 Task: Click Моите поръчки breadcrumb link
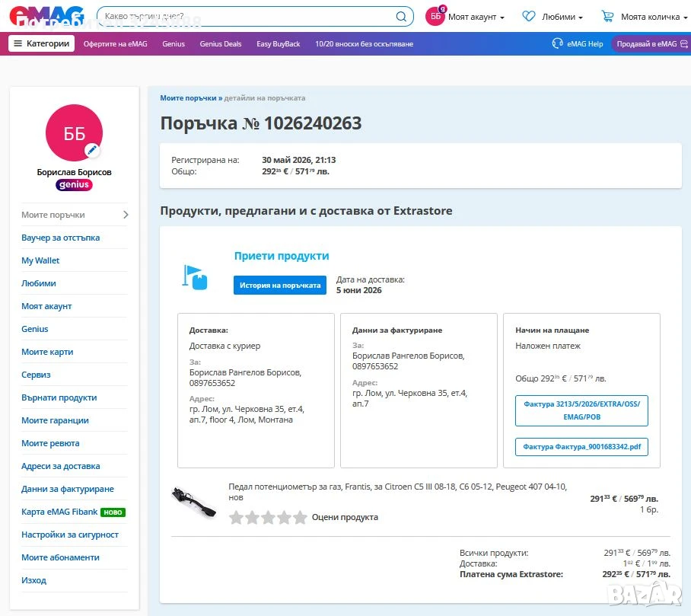188,98
